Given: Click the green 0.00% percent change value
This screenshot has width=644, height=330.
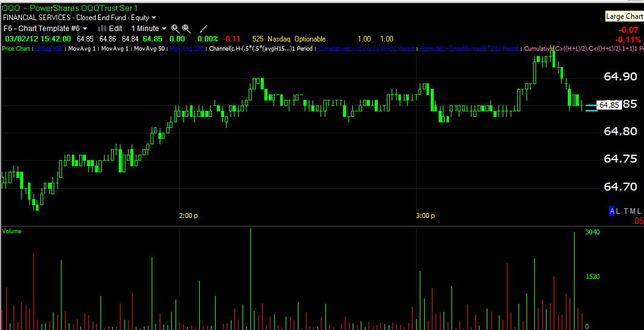Looking at the screenshot, I should [x=208, y=39].
